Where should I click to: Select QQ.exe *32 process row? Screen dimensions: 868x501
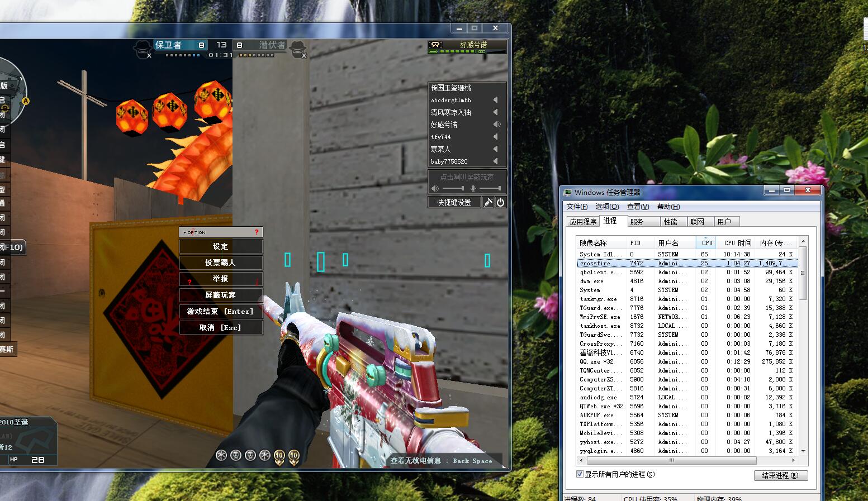687,361
